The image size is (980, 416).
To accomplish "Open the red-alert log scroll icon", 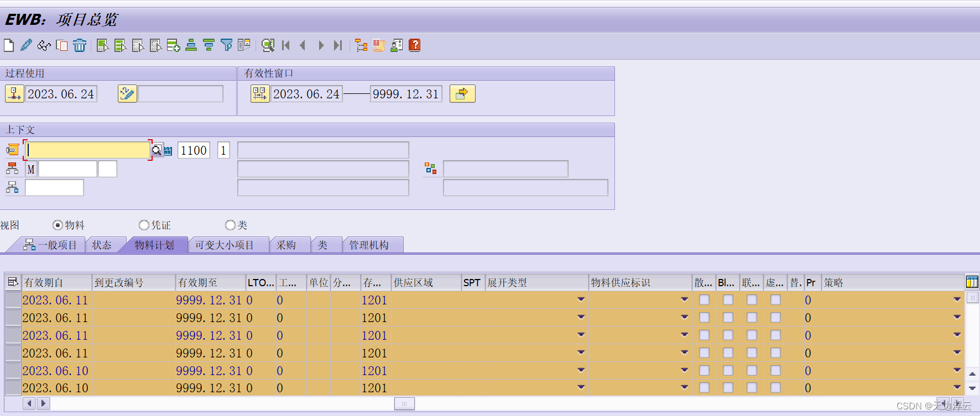I will click(379, 45).
